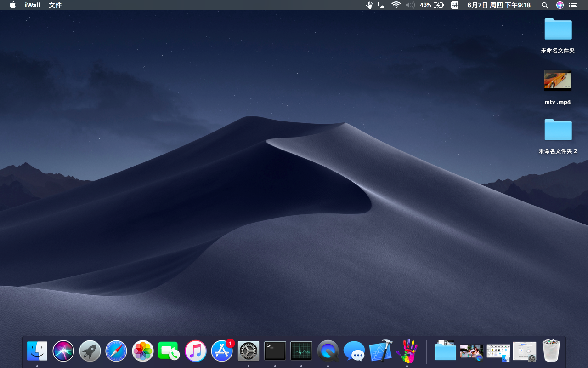Launch Xcode from the Dock
This screenshot has width=588, height=368.
380,351
